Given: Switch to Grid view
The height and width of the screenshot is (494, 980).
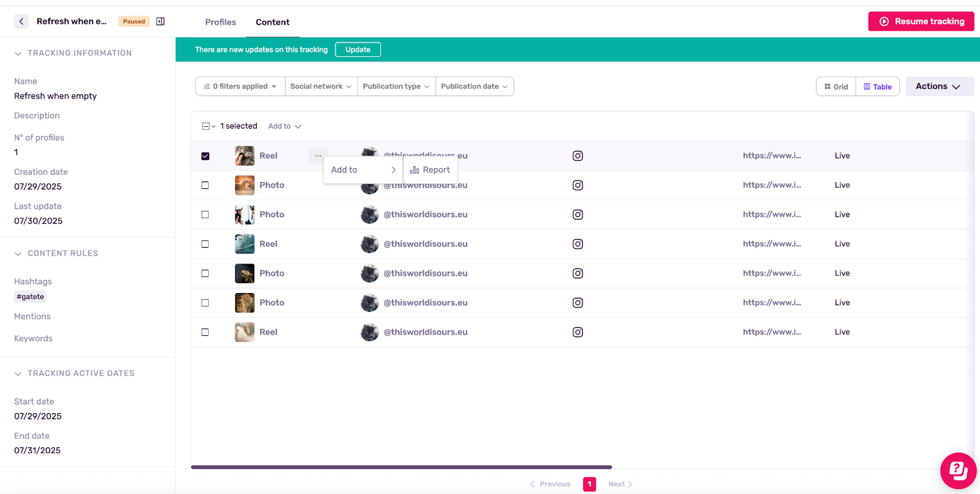Looking at the screenshot, I should (836, 86).
